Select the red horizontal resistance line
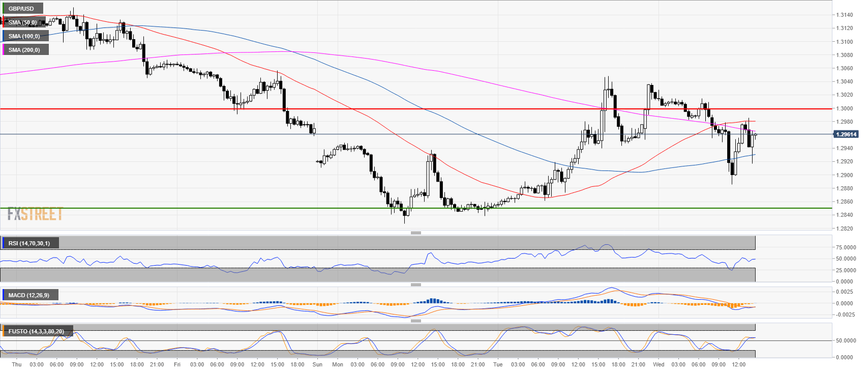The width and height of the screenshot is (868, 371). point(407,109)
